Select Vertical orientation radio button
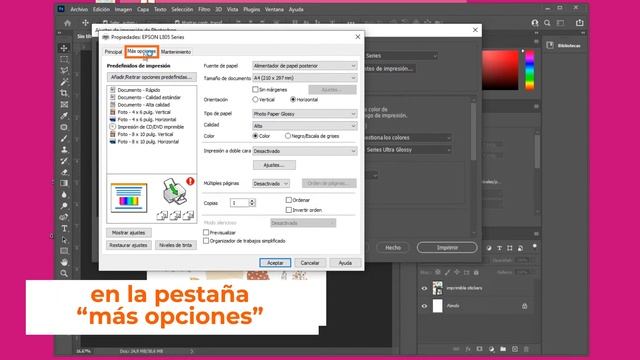 [x=256, y=100]
